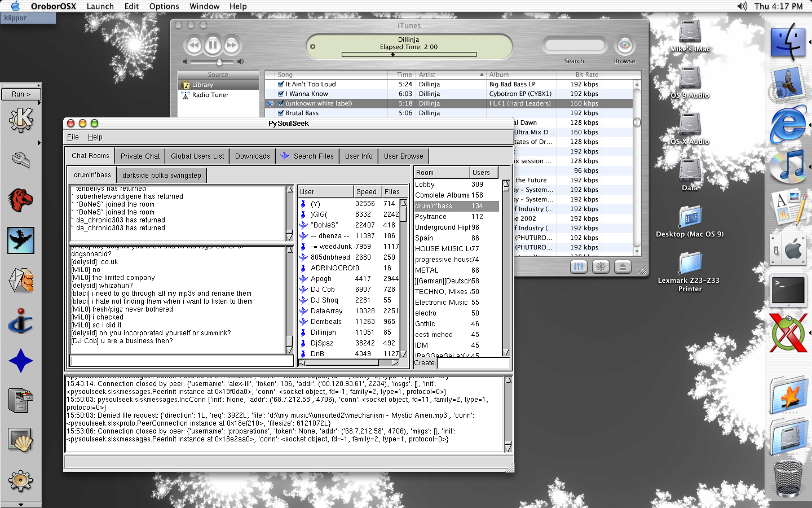Open Desktop (Mac OS 9) folder icon
This screenshot has height=508, width=812.
(x=690, y=222)
